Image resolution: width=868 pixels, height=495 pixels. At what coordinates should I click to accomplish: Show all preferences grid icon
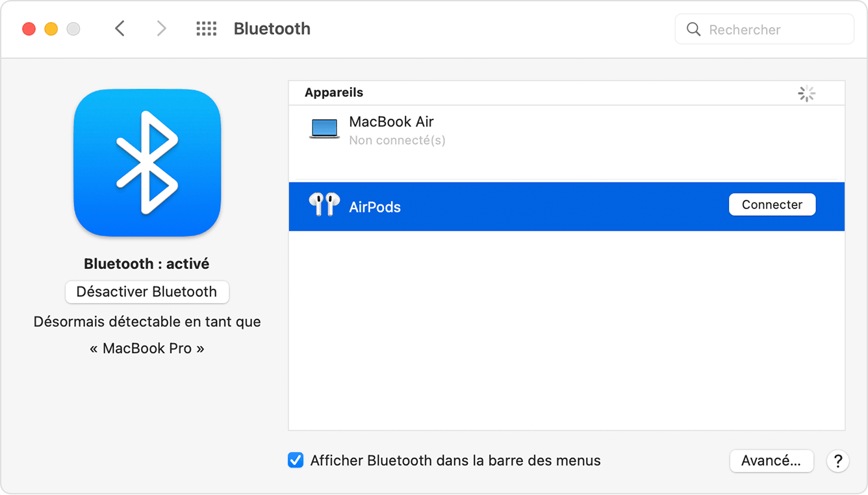207,29
